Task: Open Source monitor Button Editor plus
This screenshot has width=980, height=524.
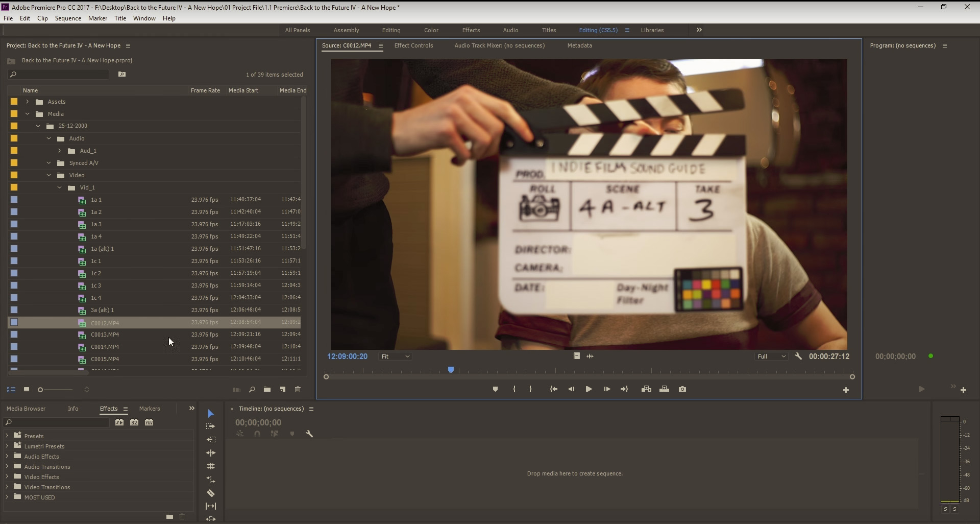Action: tap(846, 390)
